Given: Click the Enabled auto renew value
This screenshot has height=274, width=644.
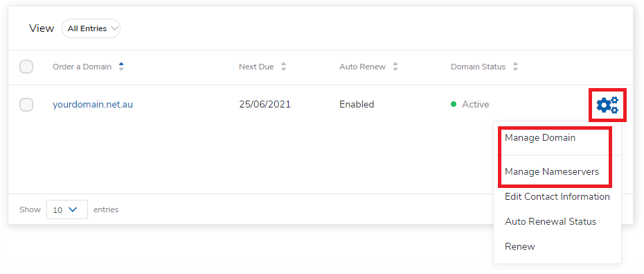Looking at the screenshot, I should pyautogui.click(x=357, y=105).
